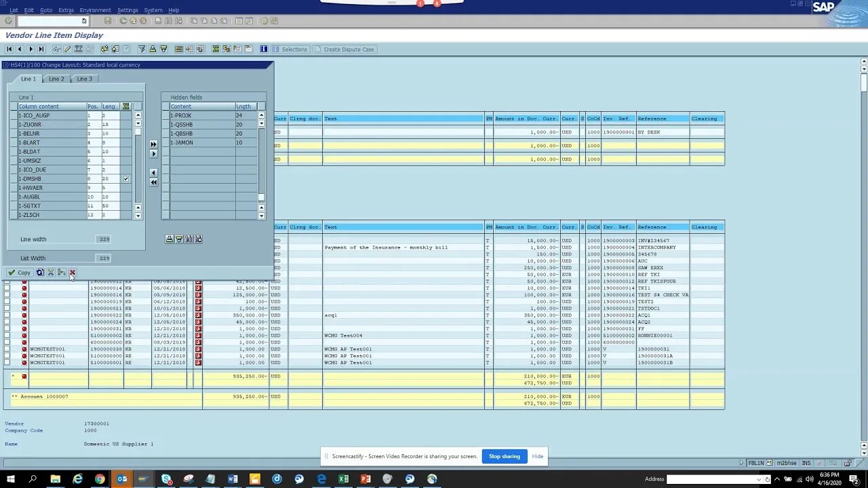Image resolution: width=868 pixels, height=488 pixels.
Task: Open Outlook from the Windows taskbar
Action: 122,479
